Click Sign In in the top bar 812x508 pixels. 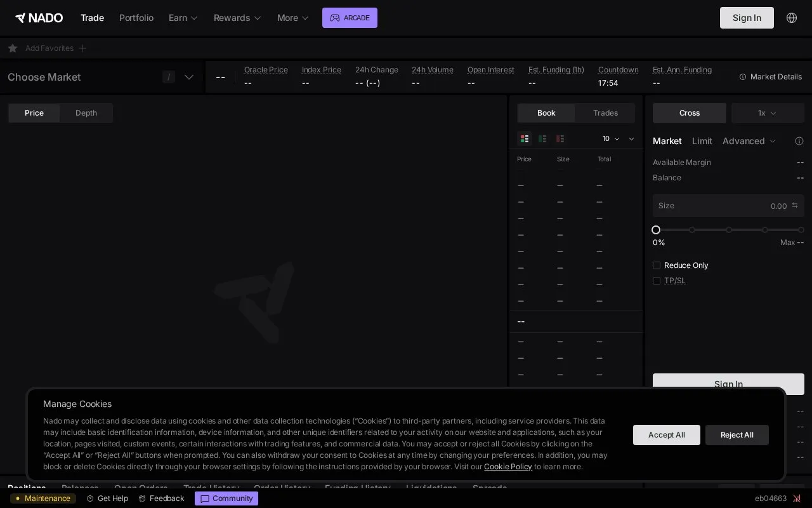click(747, 18)
